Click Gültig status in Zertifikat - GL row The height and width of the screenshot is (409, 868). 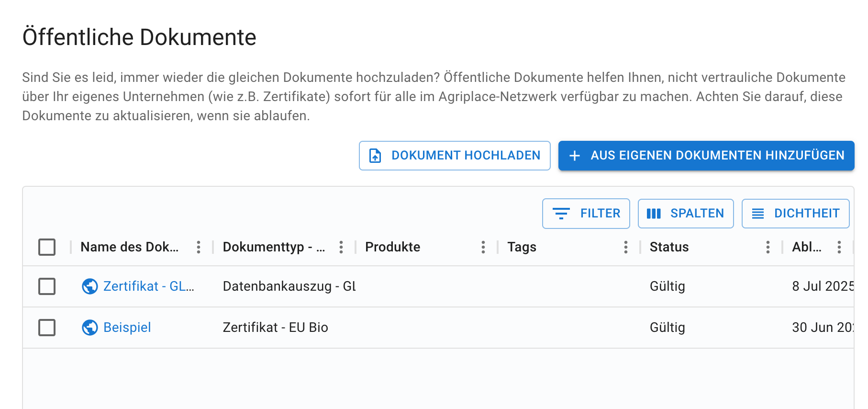pyautogui.click(x=668, y=286)
